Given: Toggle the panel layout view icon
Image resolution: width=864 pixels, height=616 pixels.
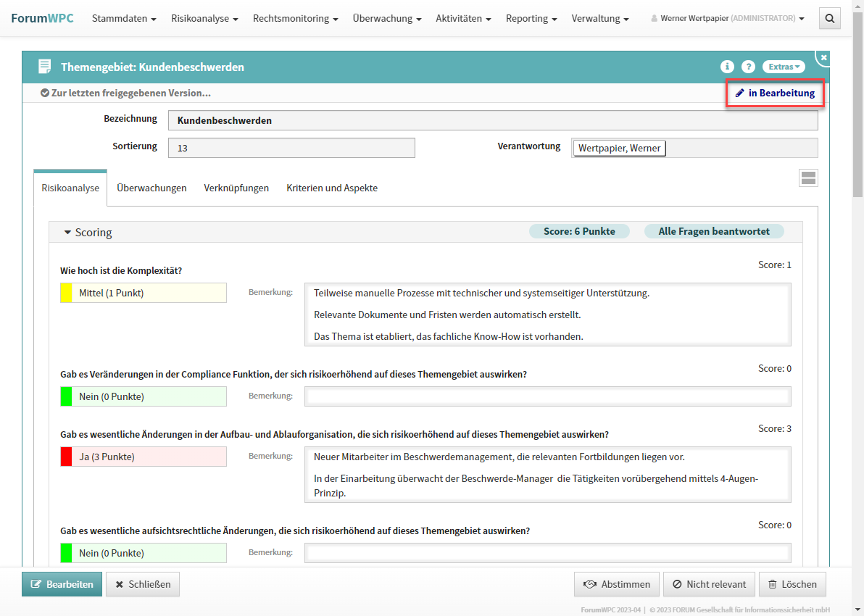Looking at the screenshot, I should pyautogui.click(x=808, y=178).
